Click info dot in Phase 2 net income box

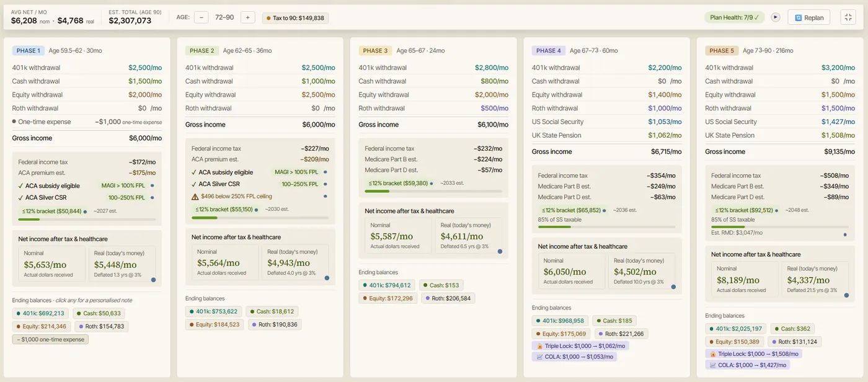coord(327,278)
